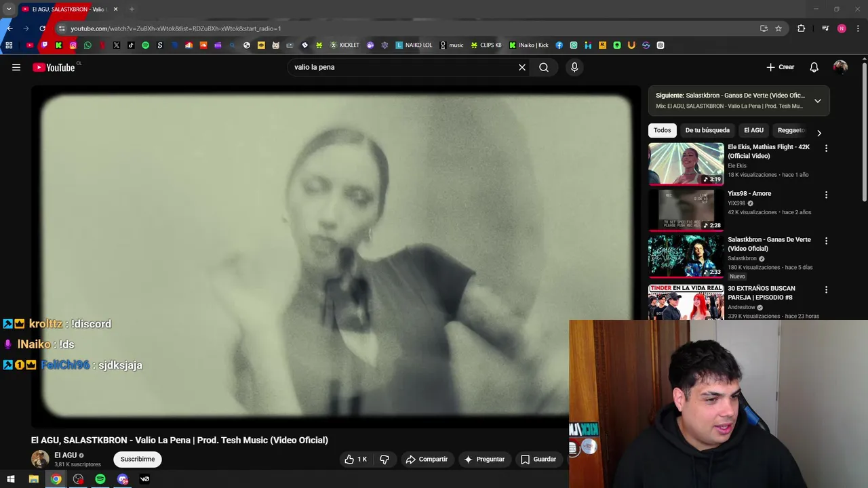Viewport: 868px width, 488px height.
Task: Open the X (Twitter) bookmark
Action: pyautogui.click(x=117, y=45)
